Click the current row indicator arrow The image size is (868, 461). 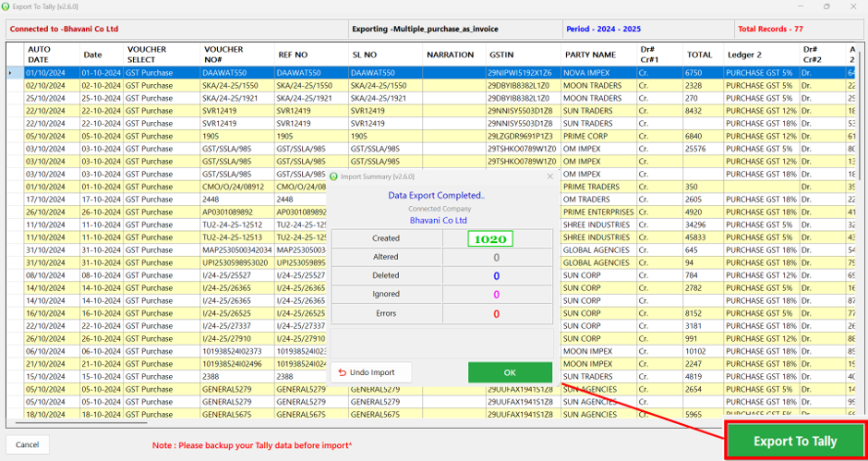[10, 73]
